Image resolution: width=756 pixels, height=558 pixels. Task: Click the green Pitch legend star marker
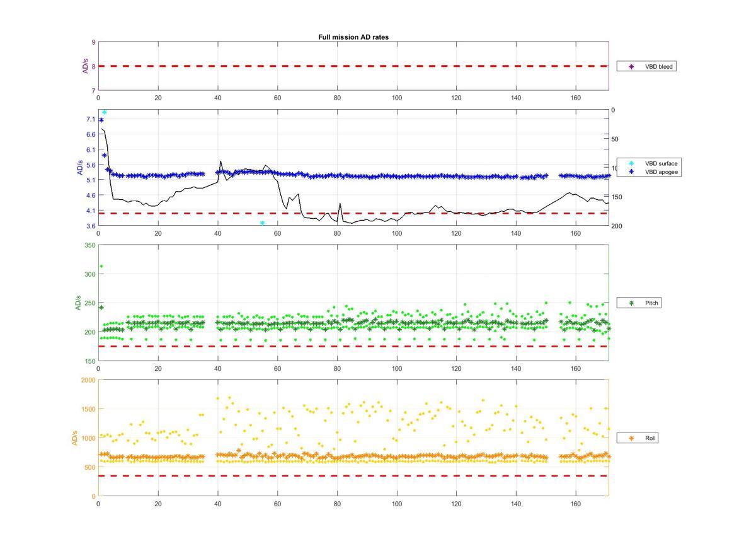click(x=631, y=303)
